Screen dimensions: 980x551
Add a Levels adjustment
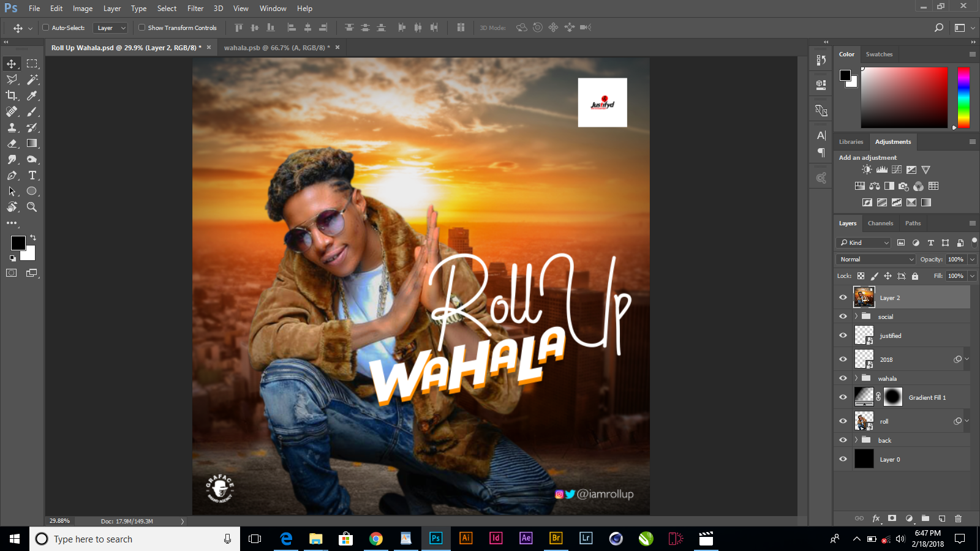(882, 170)
